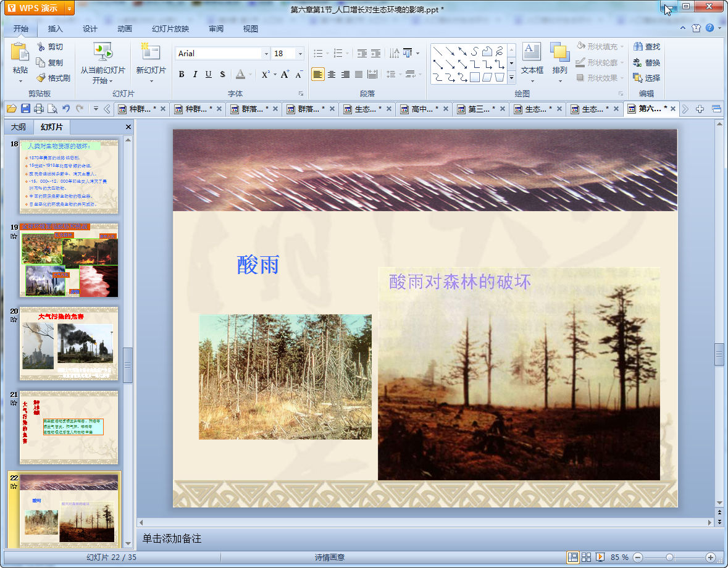Open font color dropdown arrow
Screen dimensions: 728x568
pos(251,74)
